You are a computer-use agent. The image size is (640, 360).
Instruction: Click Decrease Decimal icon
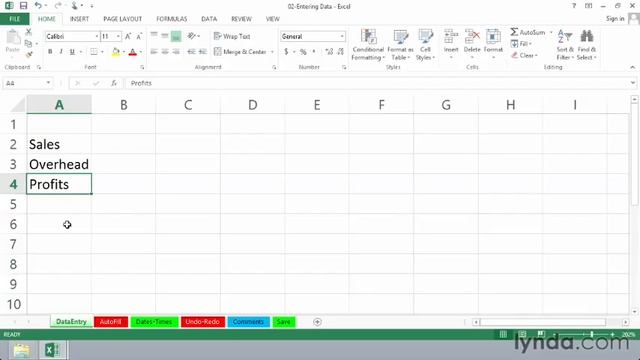(x=341, y=52)
